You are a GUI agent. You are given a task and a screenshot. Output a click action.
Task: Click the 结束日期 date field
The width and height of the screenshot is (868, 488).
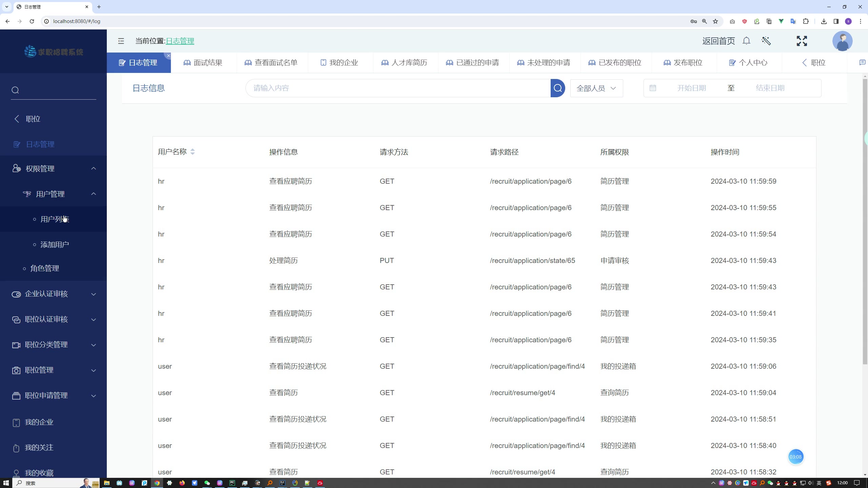coord(770,88)
